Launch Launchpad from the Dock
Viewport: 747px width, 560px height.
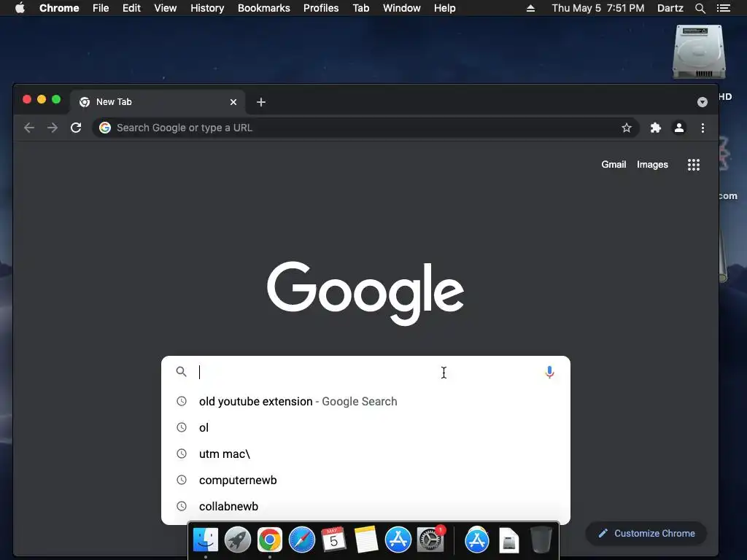[x=237, y=540]
